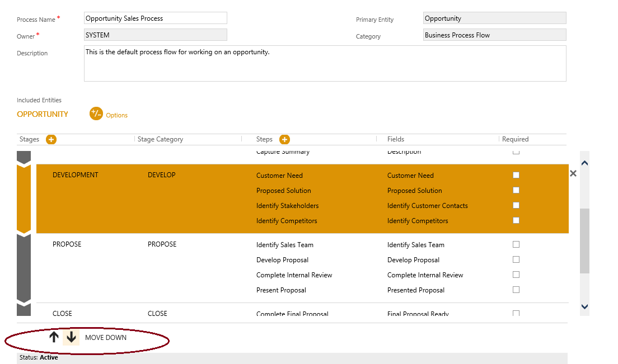
Task: Toggle Required for Identify Customer Contacts
Action: 516,205
